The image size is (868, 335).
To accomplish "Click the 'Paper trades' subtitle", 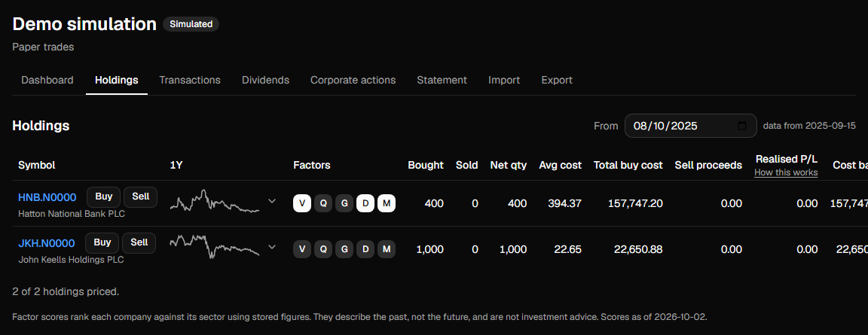I will (x=43, y=47).
